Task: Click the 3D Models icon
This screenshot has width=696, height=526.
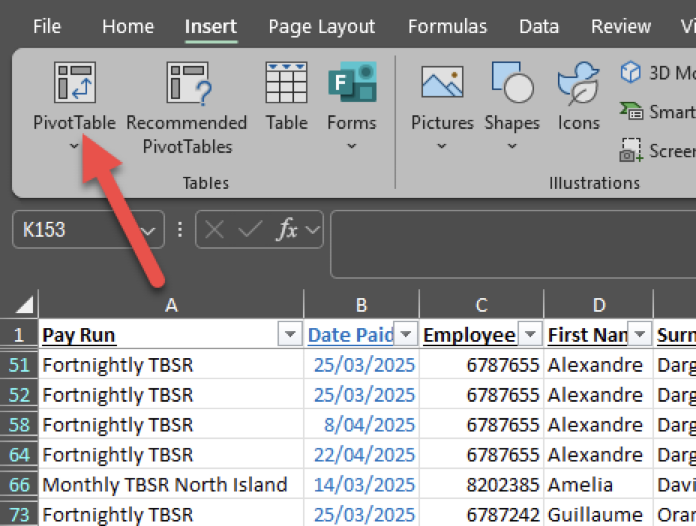Action: 631,73
